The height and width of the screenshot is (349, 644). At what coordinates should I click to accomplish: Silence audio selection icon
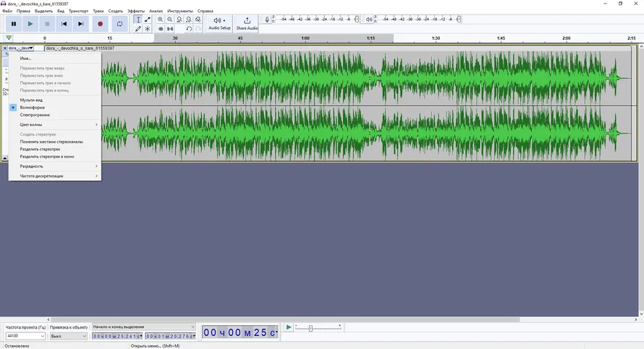tap(169, 29)
